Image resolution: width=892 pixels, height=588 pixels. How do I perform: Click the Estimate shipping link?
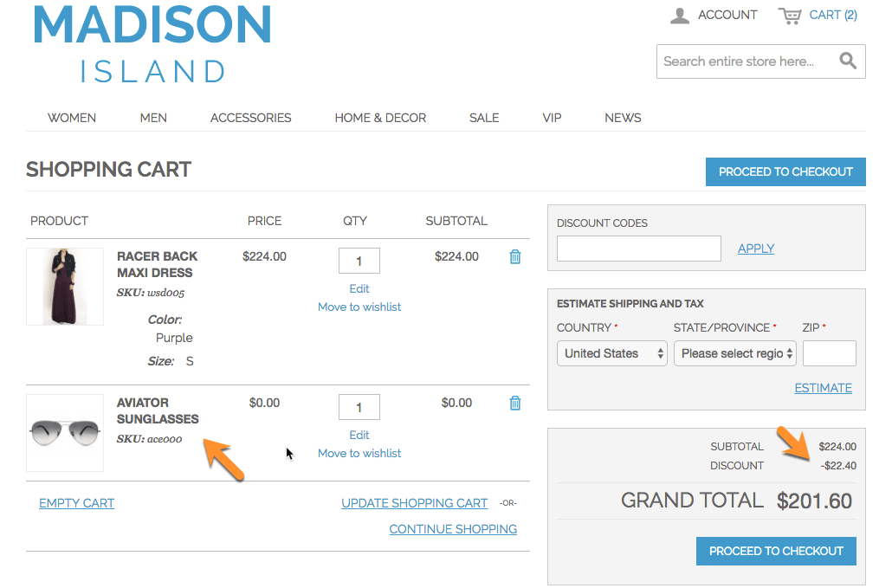823,388
